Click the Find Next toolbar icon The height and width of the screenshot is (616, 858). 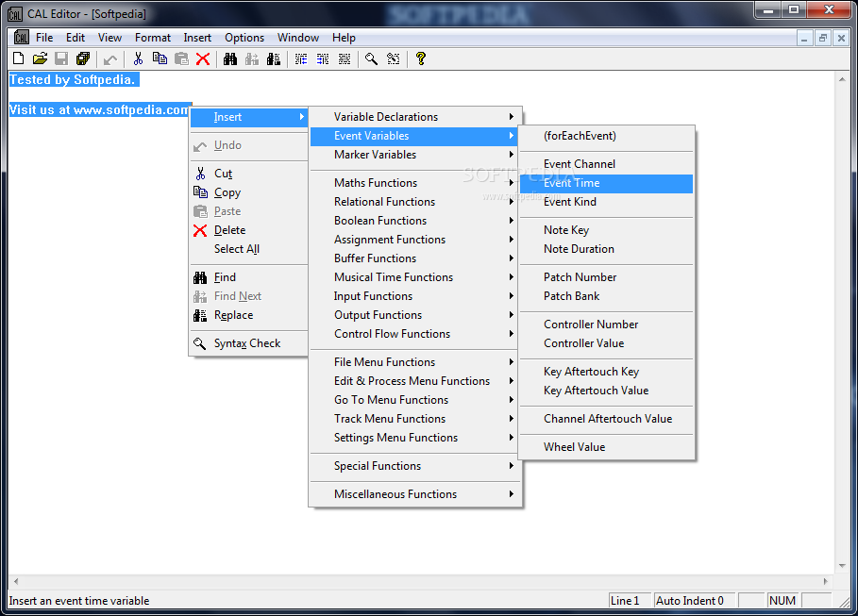click(x=252, y=58)
